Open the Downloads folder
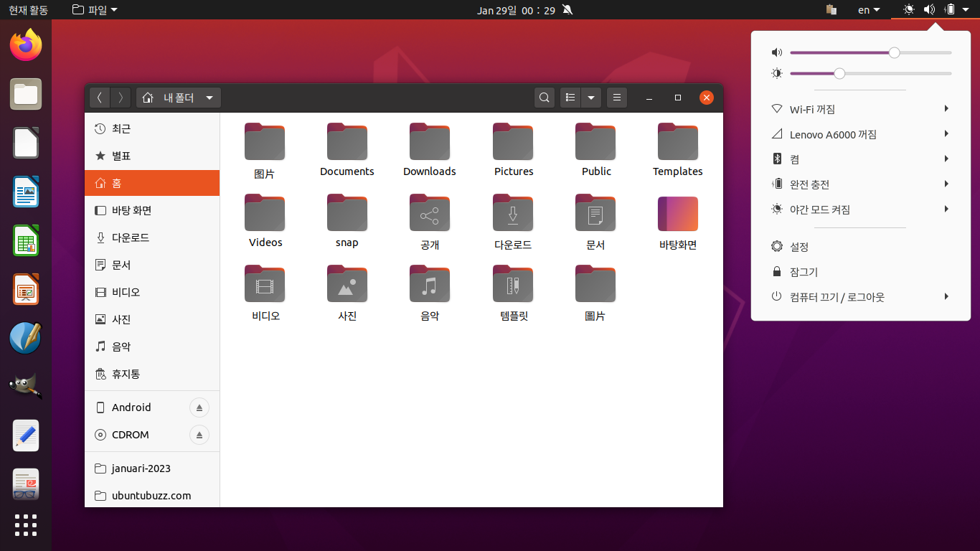The image size is (980, 551). click(x=430, y=142)
